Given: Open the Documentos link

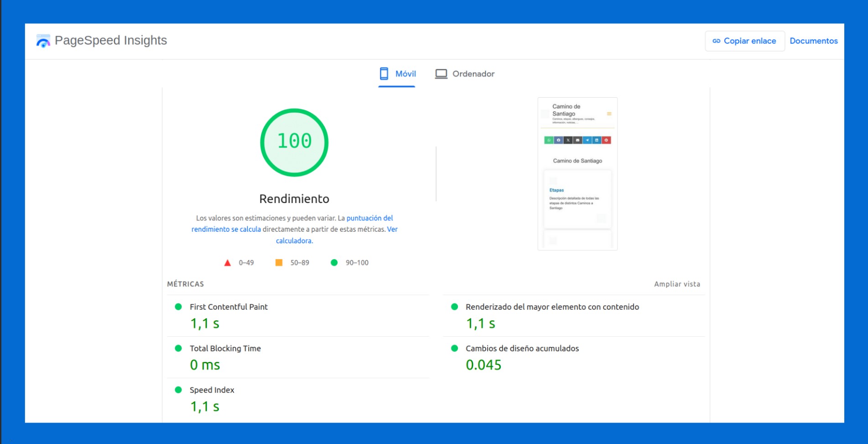Looking at the screenshot, I should [x=813, y=41].
